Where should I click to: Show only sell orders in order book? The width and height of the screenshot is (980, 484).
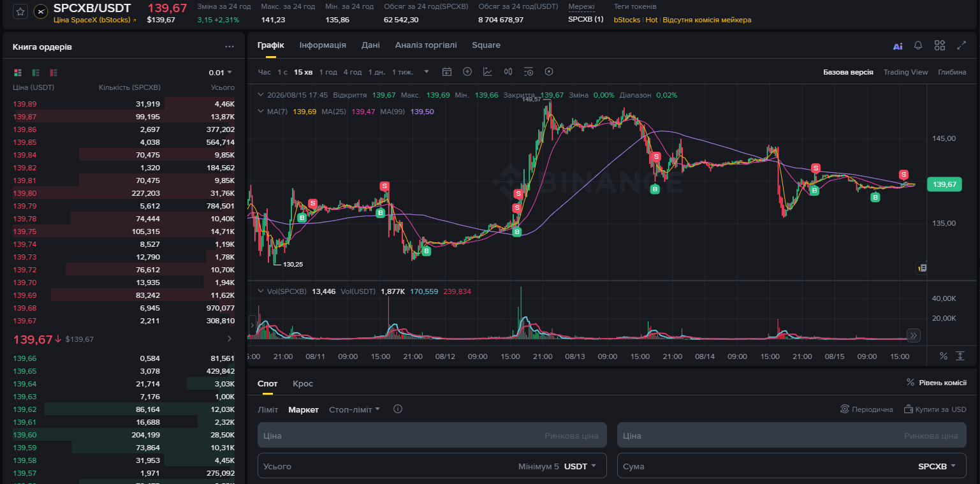[54, 72]
